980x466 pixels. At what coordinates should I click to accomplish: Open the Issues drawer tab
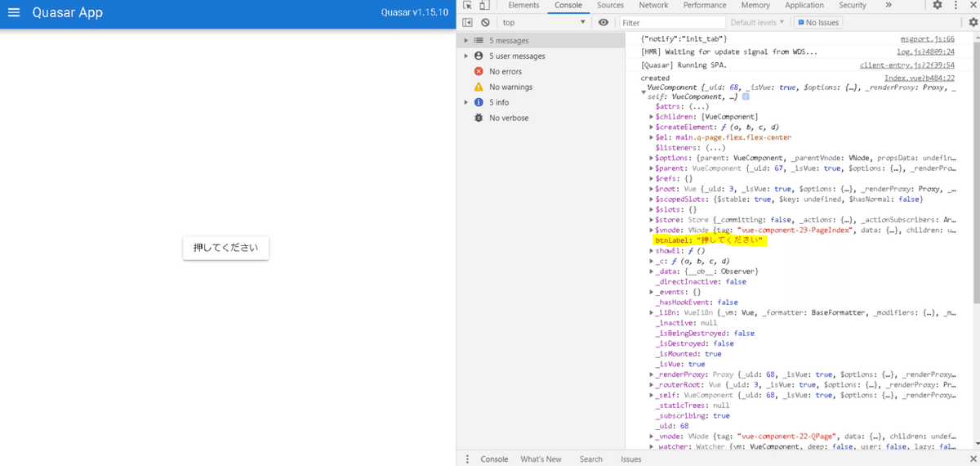[x=631, y=459]
